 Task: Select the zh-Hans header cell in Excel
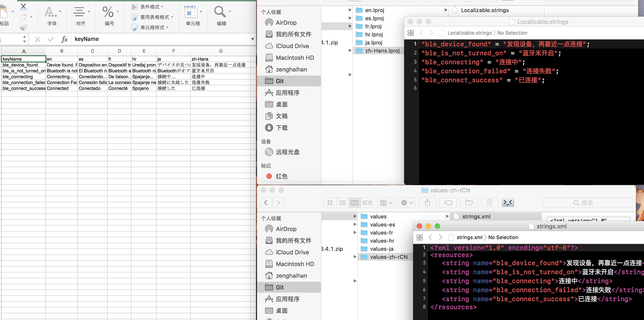coord(220,59)
